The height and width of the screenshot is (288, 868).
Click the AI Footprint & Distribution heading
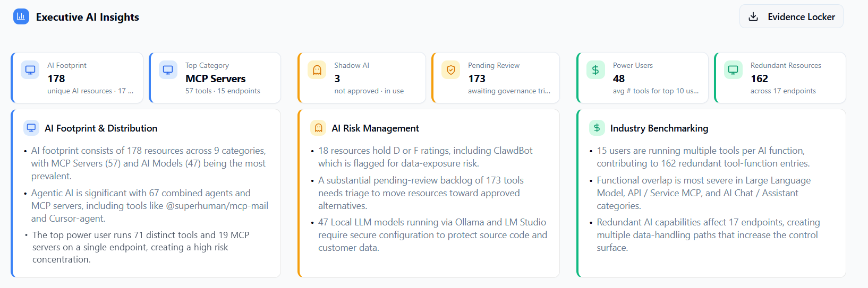click(x=101, y=128)
